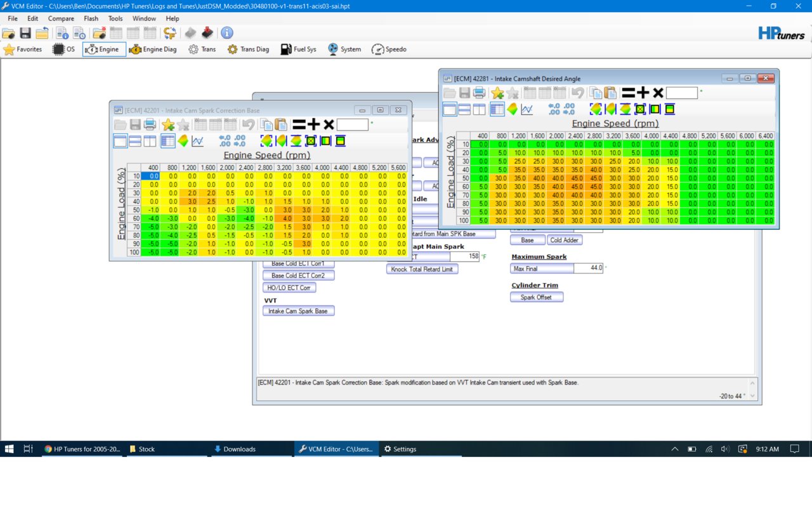Click down arrow of description panel scrollbar
812x528 pixels.
753,396
